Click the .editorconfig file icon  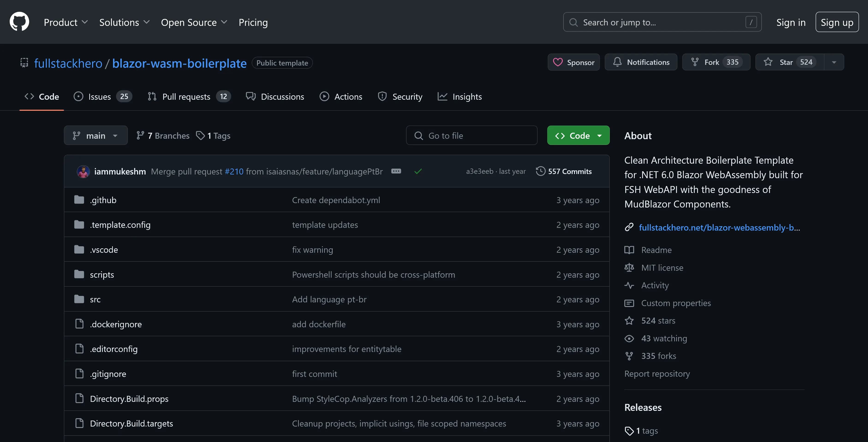click(x=79, y=349)
